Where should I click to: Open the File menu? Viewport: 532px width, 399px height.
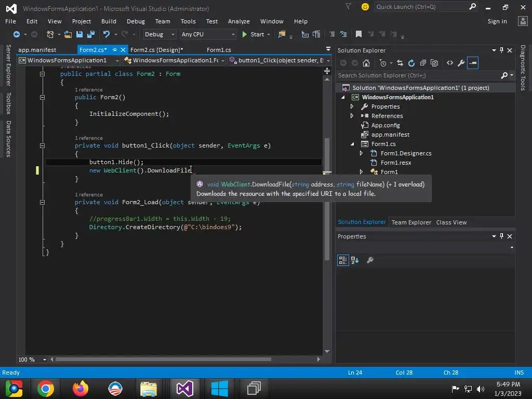click(x=10, y=21)
